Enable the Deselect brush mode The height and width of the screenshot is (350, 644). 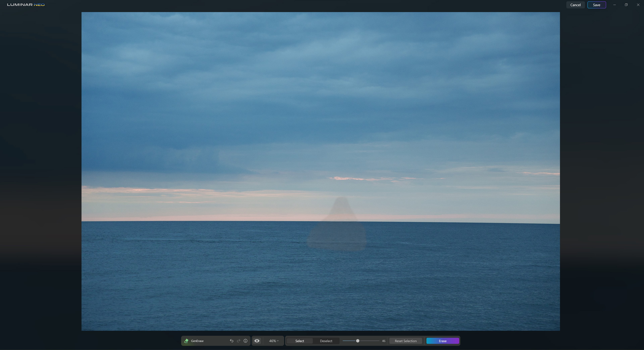coord(326,341)
